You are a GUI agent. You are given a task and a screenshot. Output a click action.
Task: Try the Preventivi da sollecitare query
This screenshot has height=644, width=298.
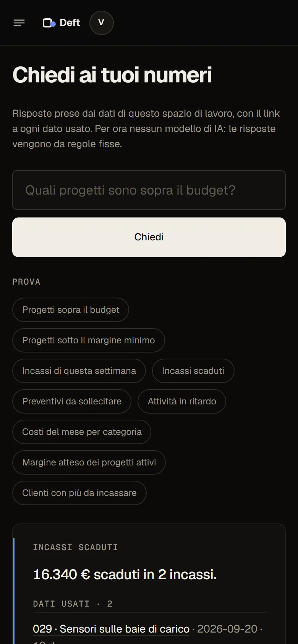click(x=72, y=401)
